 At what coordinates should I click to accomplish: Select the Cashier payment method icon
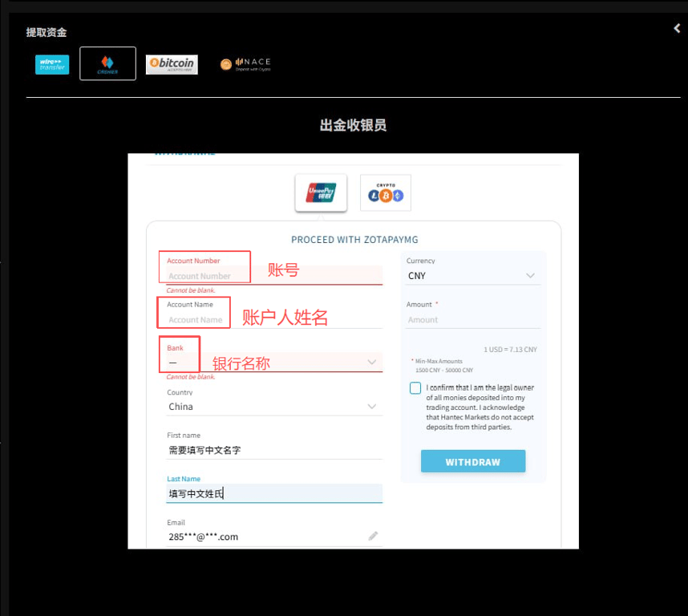click(107, 63)
